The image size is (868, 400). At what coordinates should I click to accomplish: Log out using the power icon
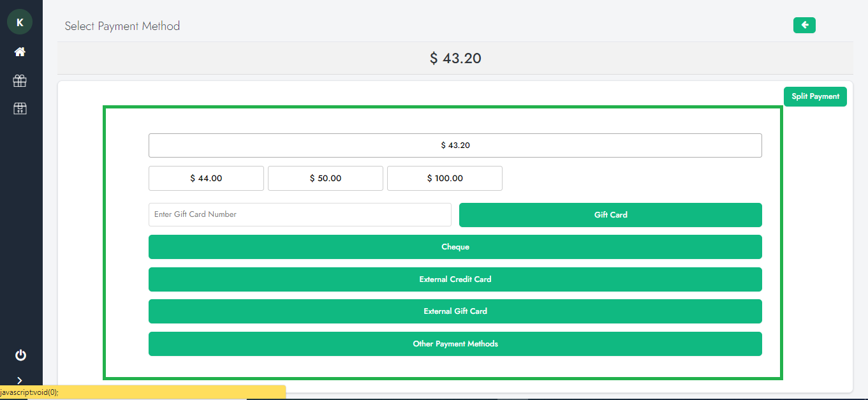pyautogui.click(x=20, y=355)
